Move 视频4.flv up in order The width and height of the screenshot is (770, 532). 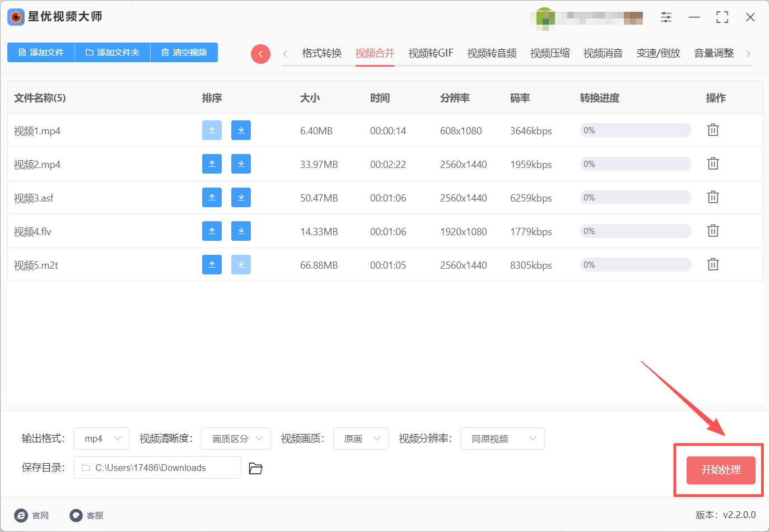point(212,231)
